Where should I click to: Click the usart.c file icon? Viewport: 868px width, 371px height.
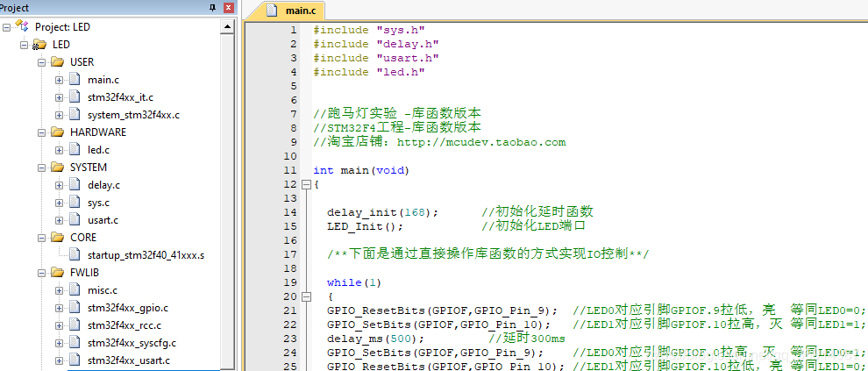75,220
